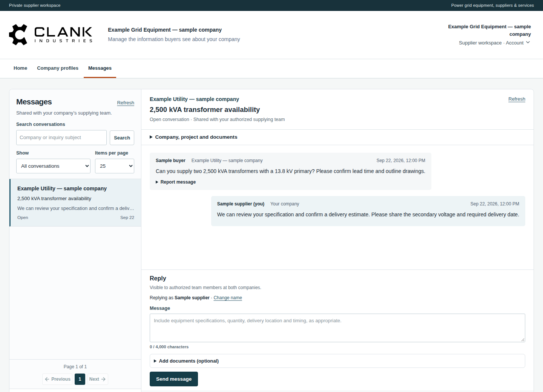Click into the reply Message textarea
This screenshot has width=543, height=392.
click(337, 328)
